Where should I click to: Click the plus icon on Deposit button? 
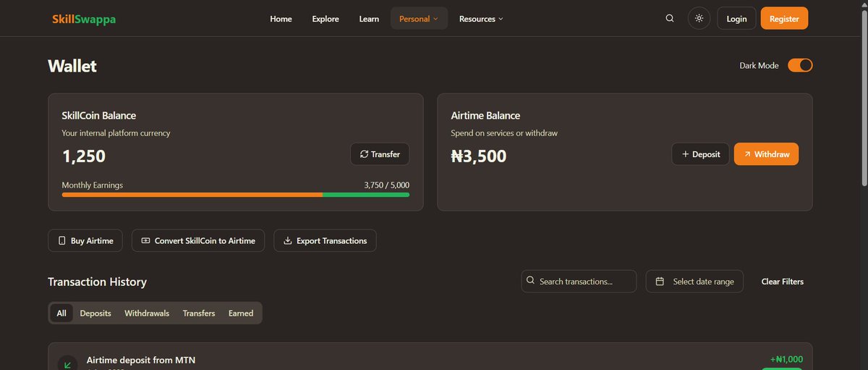click(x=685, y=154)
